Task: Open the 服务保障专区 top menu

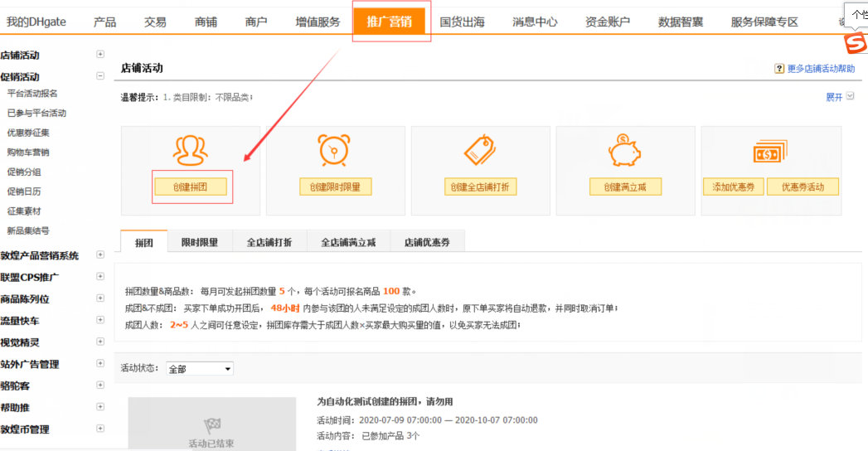Action: [764, 22]
